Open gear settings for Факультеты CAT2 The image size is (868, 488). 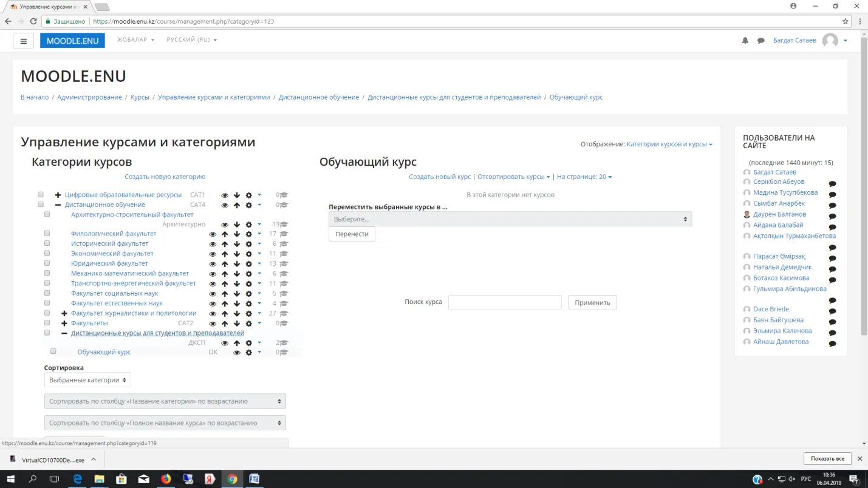click(248, 324)
